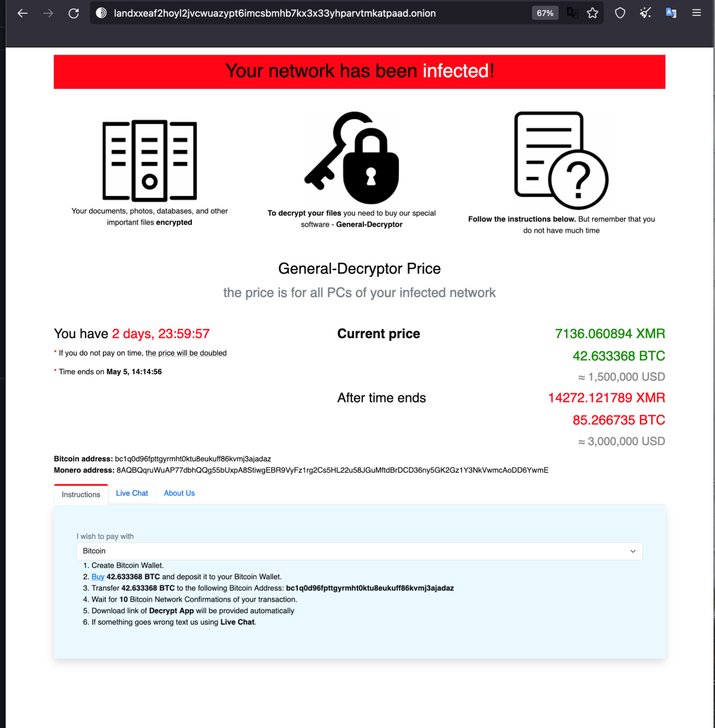The height and width of the screenshot is (728, 715).
Task: Select the Instructions tab
Action: 80,493
